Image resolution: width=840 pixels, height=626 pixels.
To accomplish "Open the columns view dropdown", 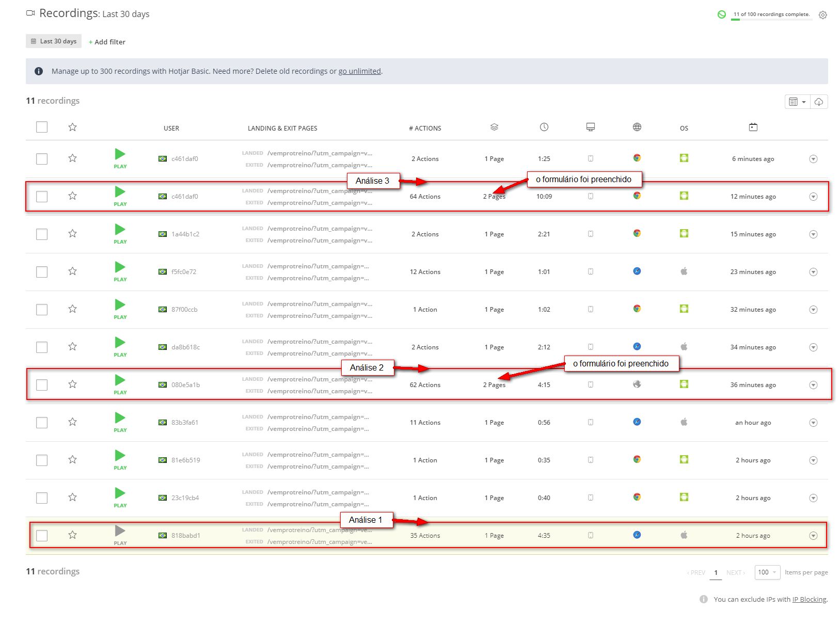I will click(797, 102).
